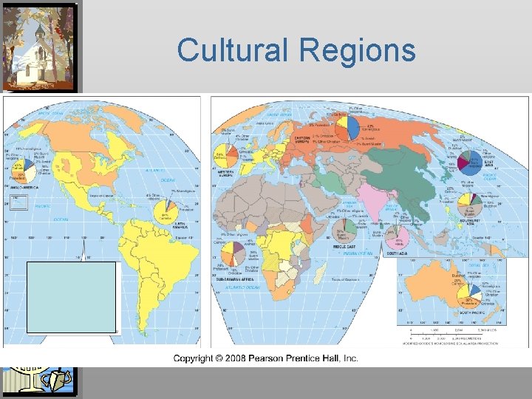Click the Anglo-America religion pie chart
The height and width of the screenshot is (399, 532).
24,171
